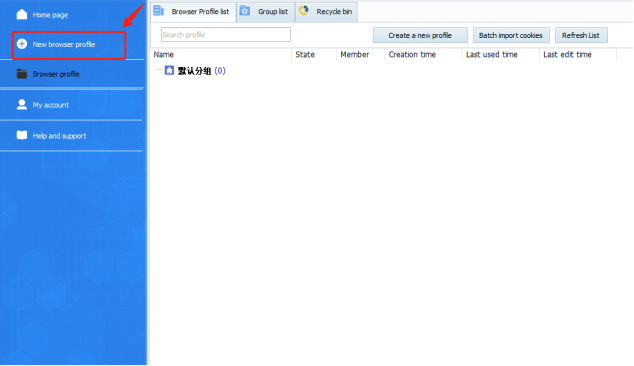
Task: Focus the Search profile input field
Action: tap(226, 35)
